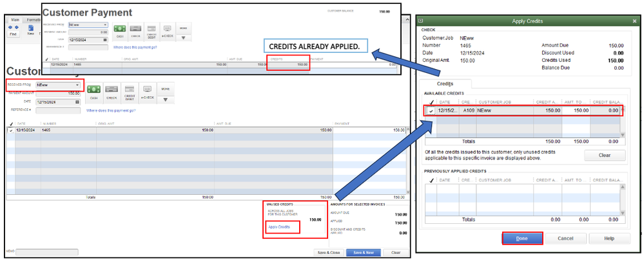The width and height of the screenshot is (644, 260).
Task: Click the checkmark column header in Previously Applied Credits
Action: pos(431,180)
